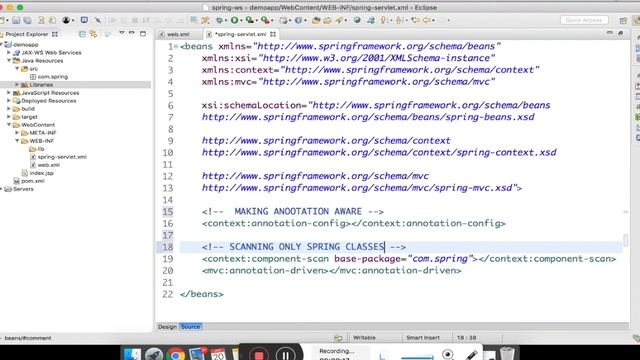Click the Smart Insert status field

(x=423, y=338)
